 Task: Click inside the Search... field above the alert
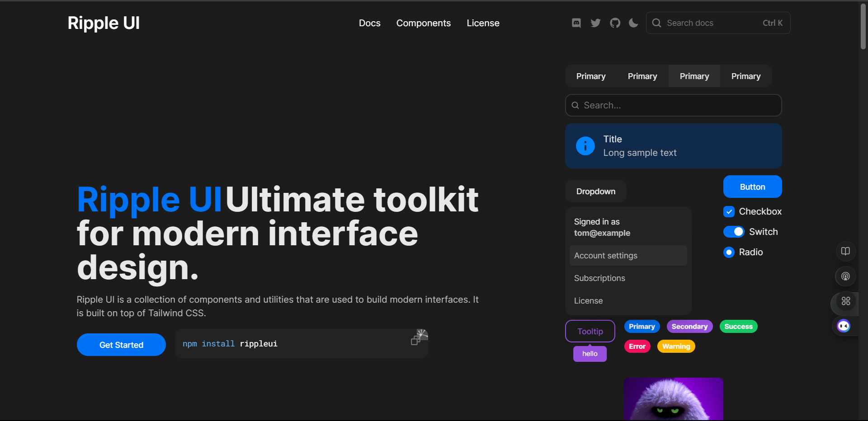[x=673, y=105]
